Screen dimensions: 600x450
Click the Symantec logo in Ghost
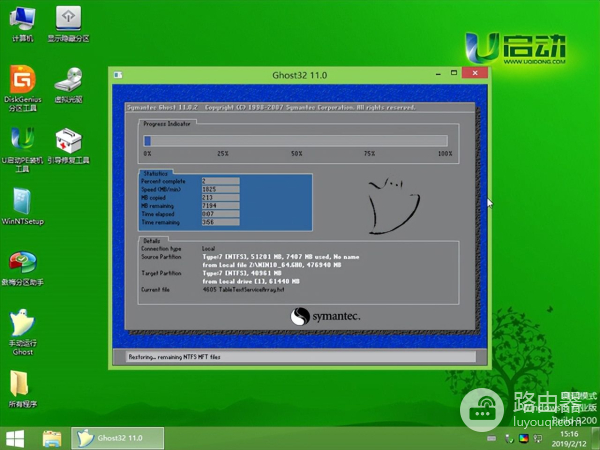325,316
